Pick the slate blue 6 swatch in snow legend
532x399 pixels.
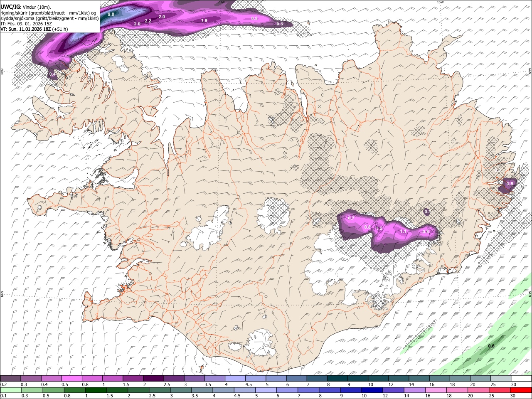point(296,378)
